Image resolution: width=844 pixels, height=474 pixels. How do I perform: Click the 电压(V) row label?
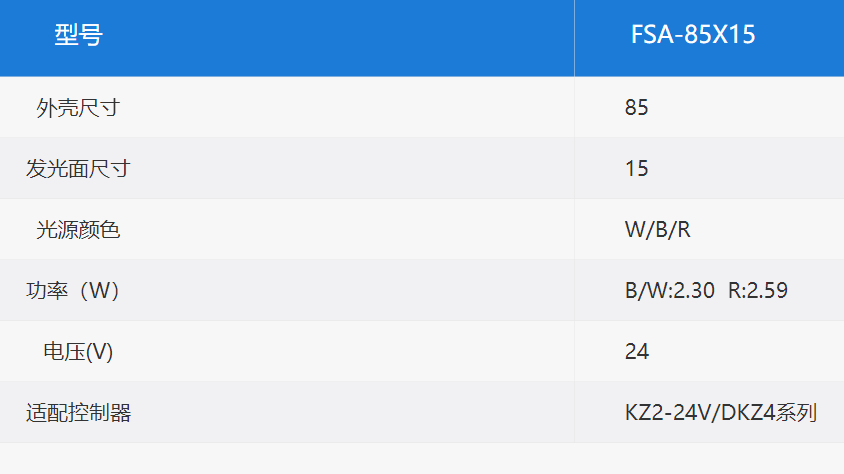coord(78,352)
